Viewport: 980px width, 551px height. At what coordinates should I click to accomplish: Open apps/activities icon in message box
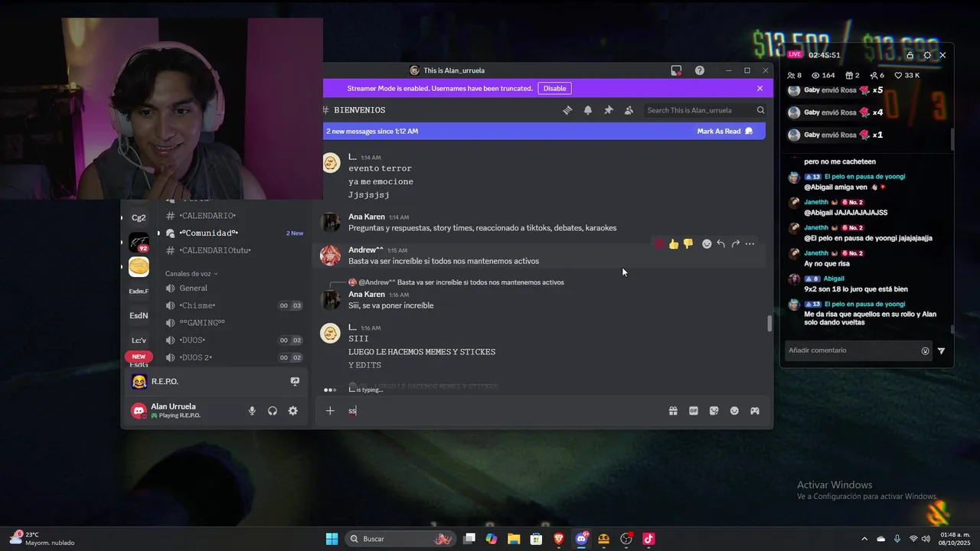point(755,411)
